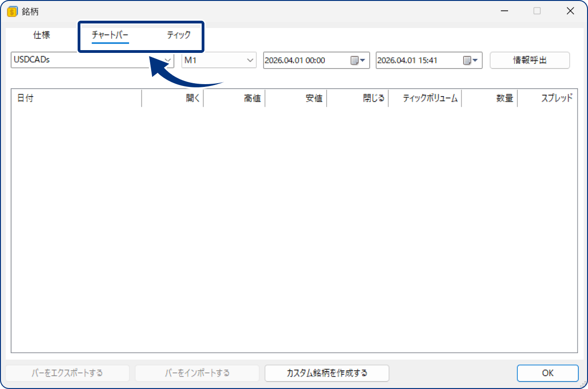Viewport: 588px width, 389px height.
Task: Click the 銘柄 window title bar icon
Action: [x=11, y=11]
